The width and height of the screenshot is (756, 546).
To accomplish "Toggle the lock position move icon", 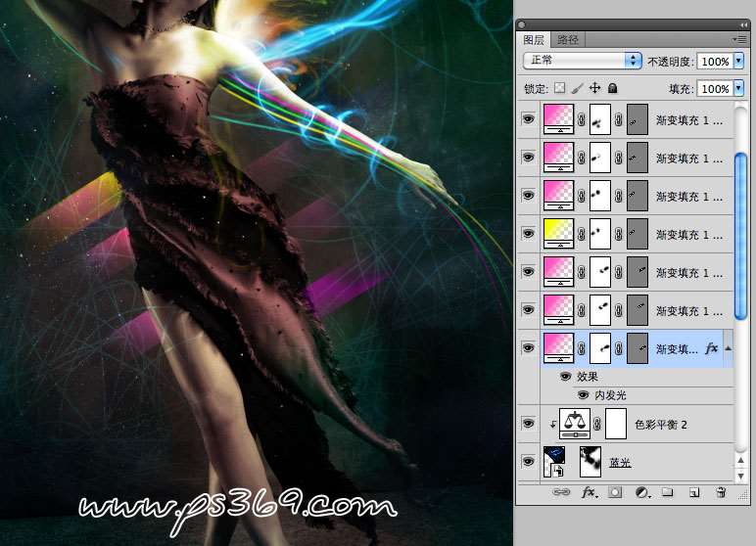I will 594,88.
